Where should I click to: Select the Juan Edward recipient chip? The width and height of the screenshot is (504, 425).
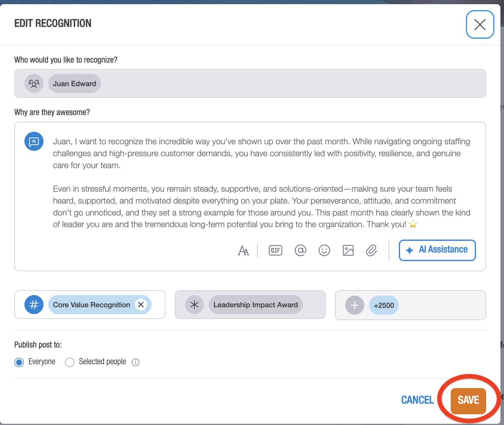[x=74, y=83]
